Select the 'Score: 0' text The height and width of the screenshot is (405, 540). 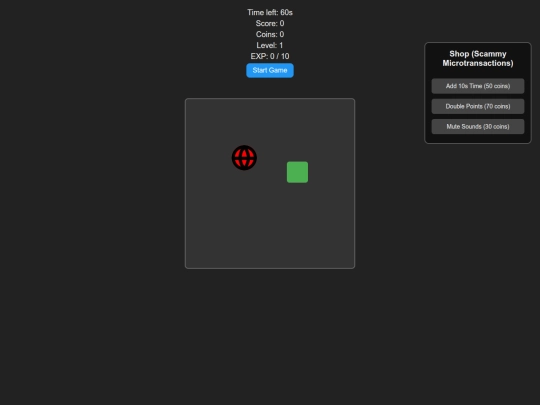pos(270,23)
